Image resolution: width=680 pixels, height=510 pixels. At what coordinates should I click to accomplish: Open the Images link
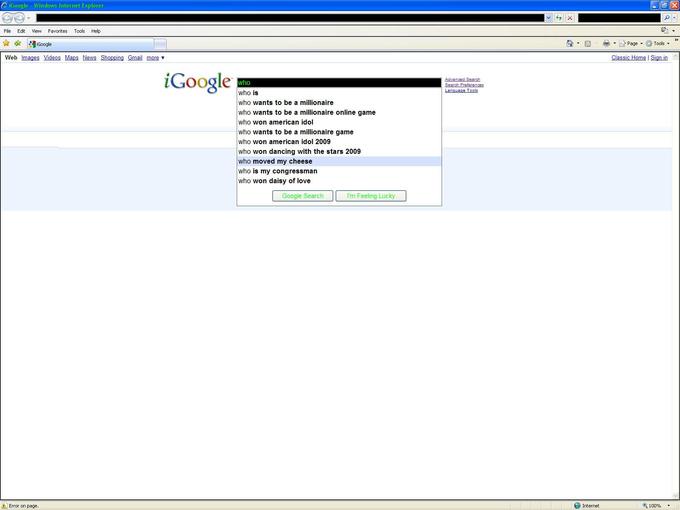click(30, 58)
